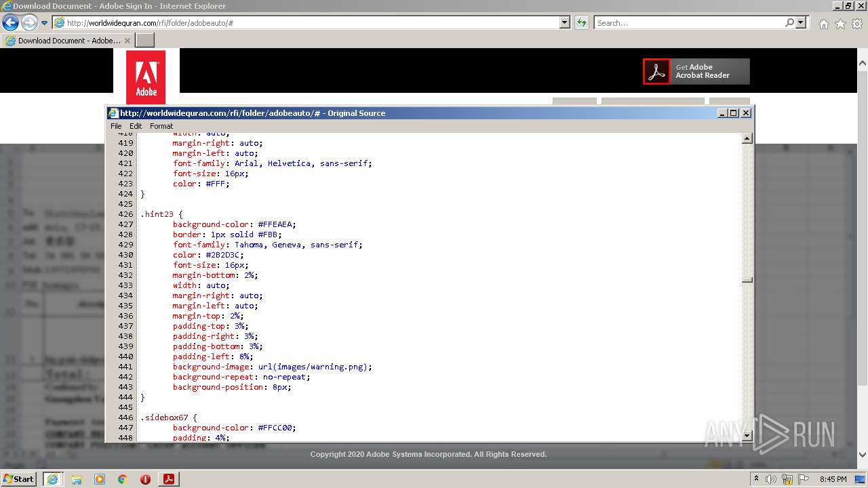Close the Download Document tab
The height and width of the screenshot is (488, 868).
[x=127, y=41]
